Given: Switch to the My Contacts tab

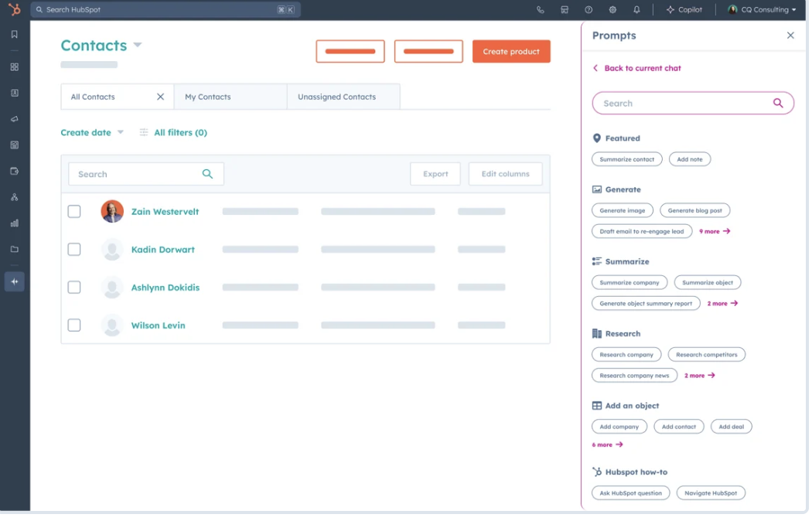Looking at the screenshot, I should tap(231, 97).
